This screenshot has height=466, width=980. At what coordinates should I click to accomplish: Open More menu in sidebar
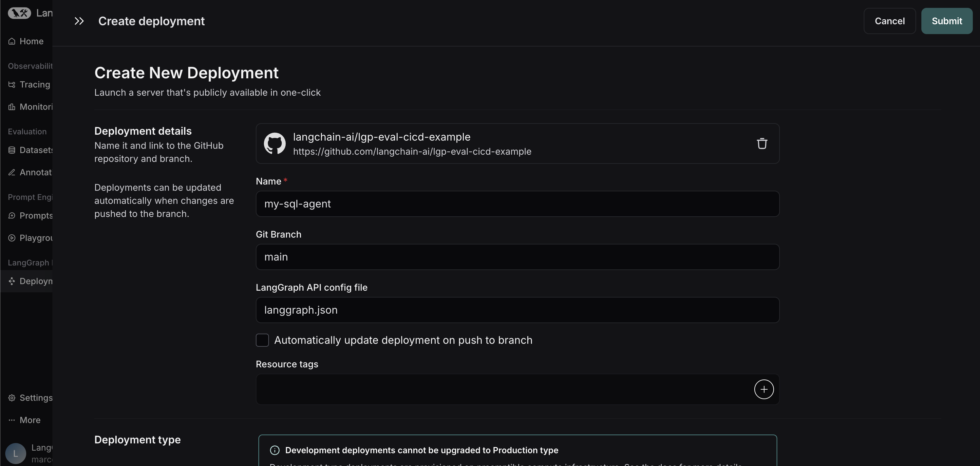click(x=26, y=420)
